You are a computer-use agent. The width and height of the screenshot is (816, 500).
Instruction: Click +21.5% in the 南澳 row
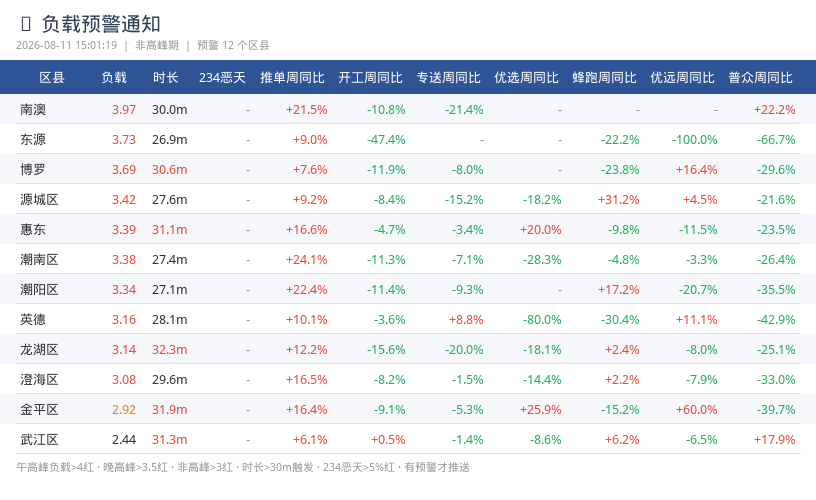coord(307,110)
